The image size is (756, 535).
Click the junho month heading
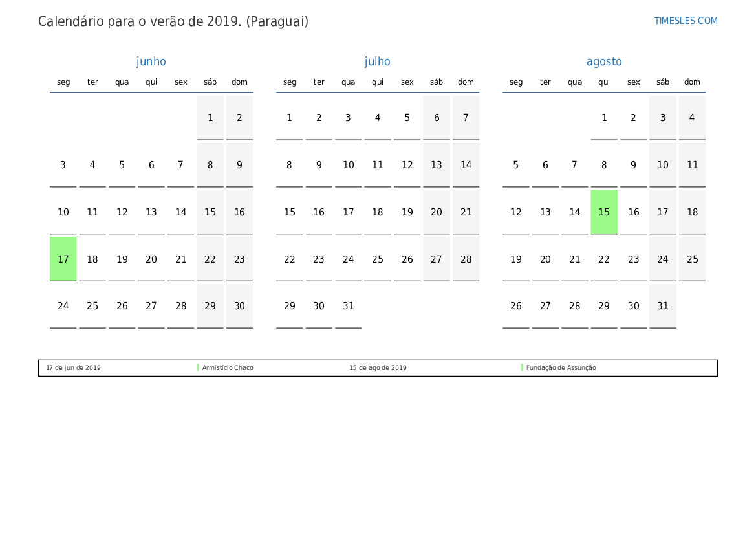(151, 61)
